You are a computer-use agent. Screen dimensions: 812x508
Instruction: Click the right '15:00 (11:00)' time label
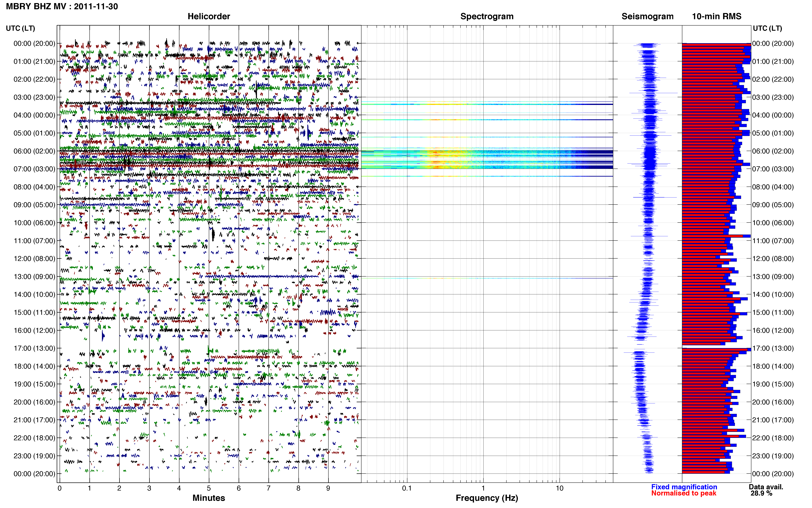(x=773, y=312)
